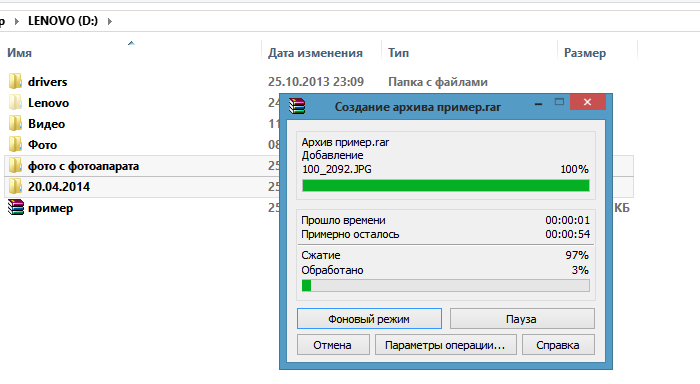Cancel the operation with Отмена
This screenshot has width=700, height=384.
333,345
